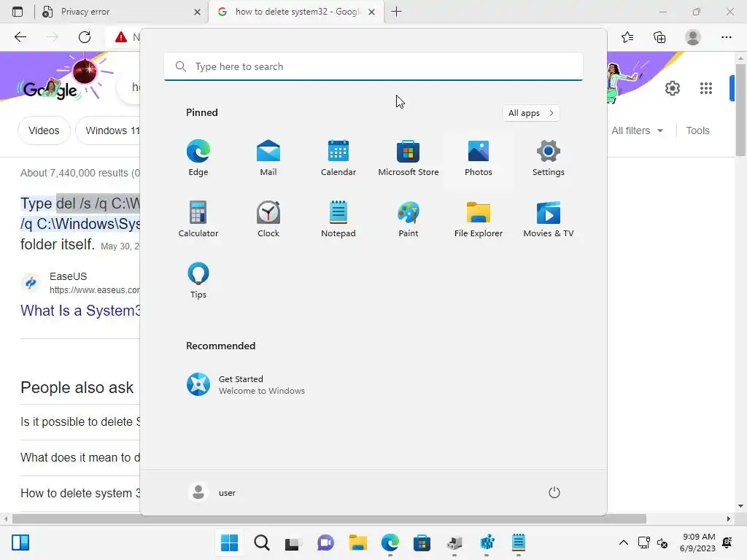Open taskbar Search
The height and width of the screenshot is (560, 747).
[262, 542]
